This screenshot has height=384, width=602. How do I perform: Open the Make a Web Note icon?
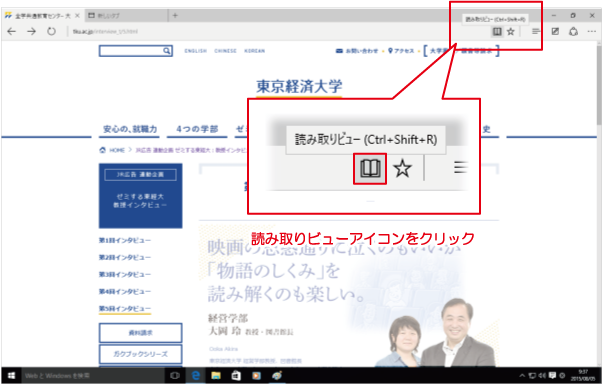(x=555, y=31)
